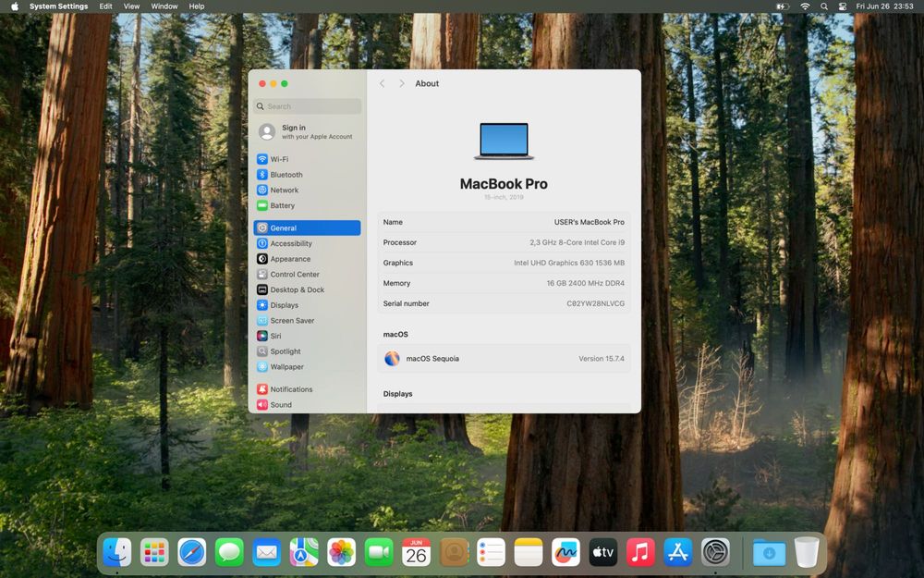Open the Window menu
This screenshot has width=924, height=578.
click(164, 6)
